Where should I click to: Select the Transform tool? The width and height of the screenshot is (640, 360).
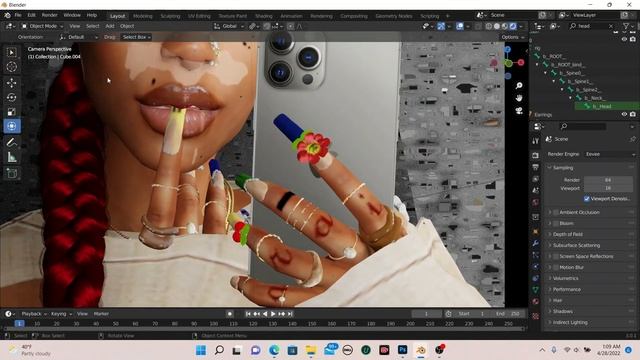pos(11,126)
